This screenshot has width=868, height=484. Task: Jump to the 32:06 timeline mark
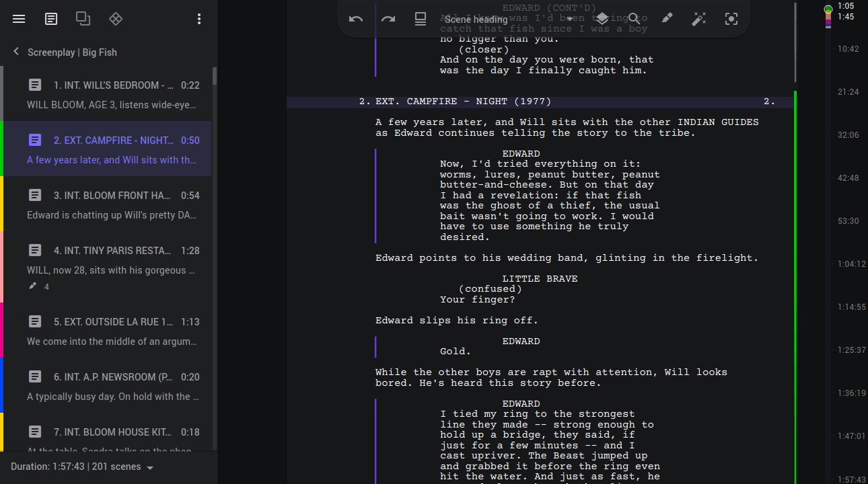tap(848, 135)
